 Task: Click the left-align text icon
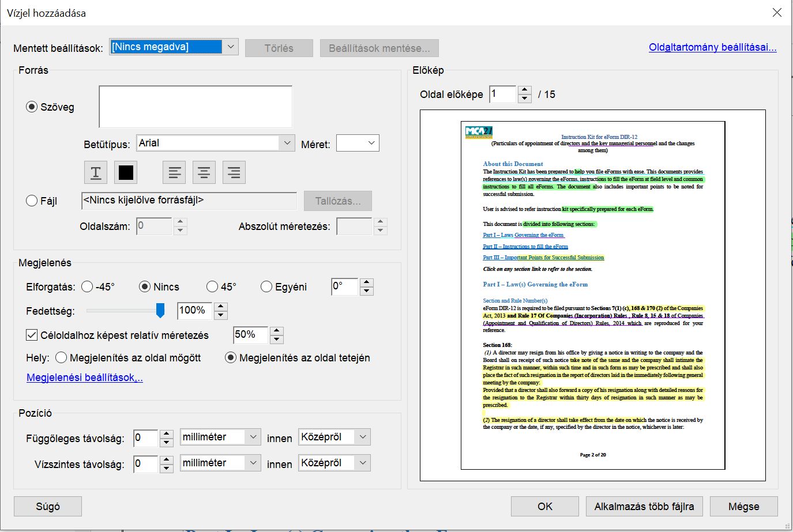(x=174, y=172)
